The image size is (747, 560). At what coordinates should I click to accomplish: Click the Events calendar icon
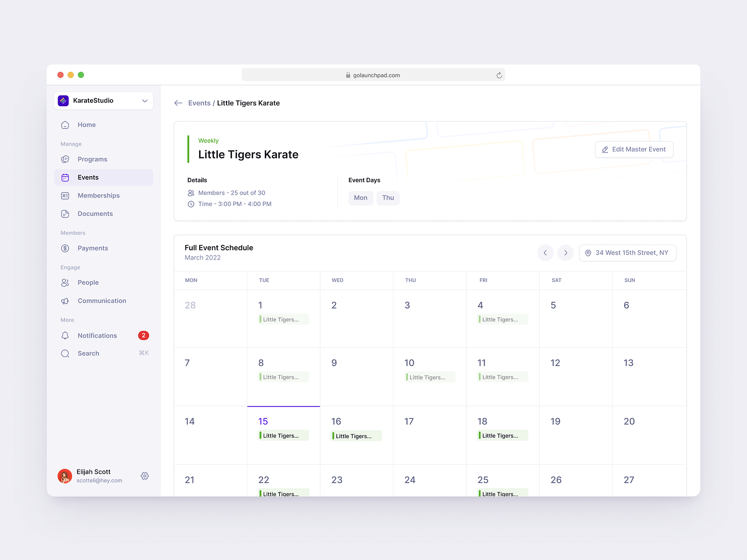(65, 178)
